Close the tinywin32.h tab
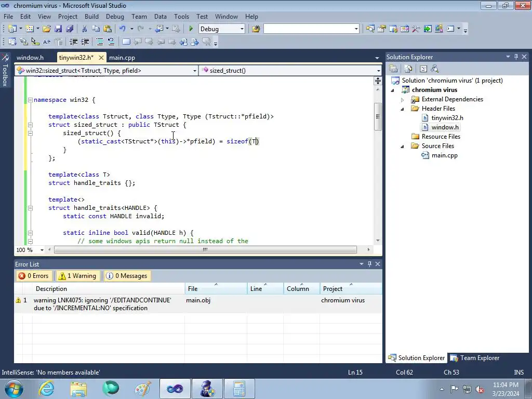 (x=101, y=58)
